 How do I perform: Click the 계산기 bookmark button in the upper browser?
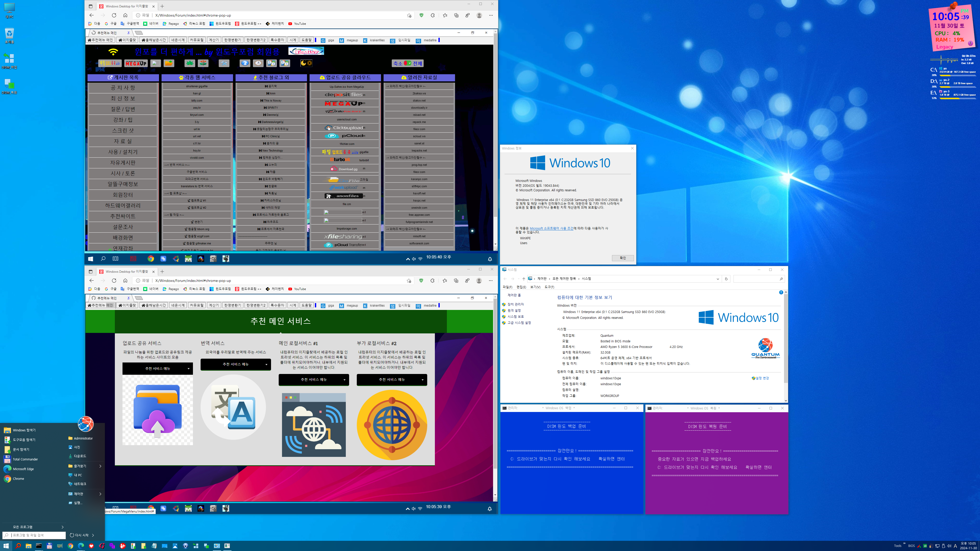coord(214,40)
